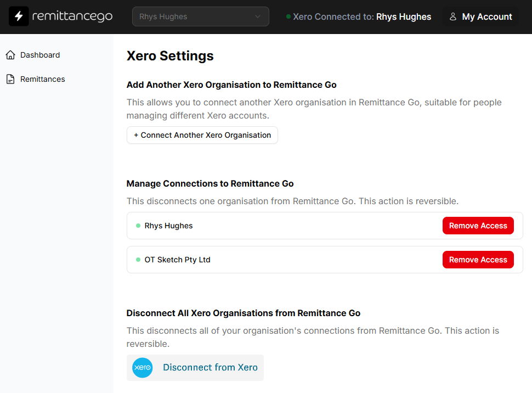
Task: Click the person icon in My Account
Action: point(453,16)
